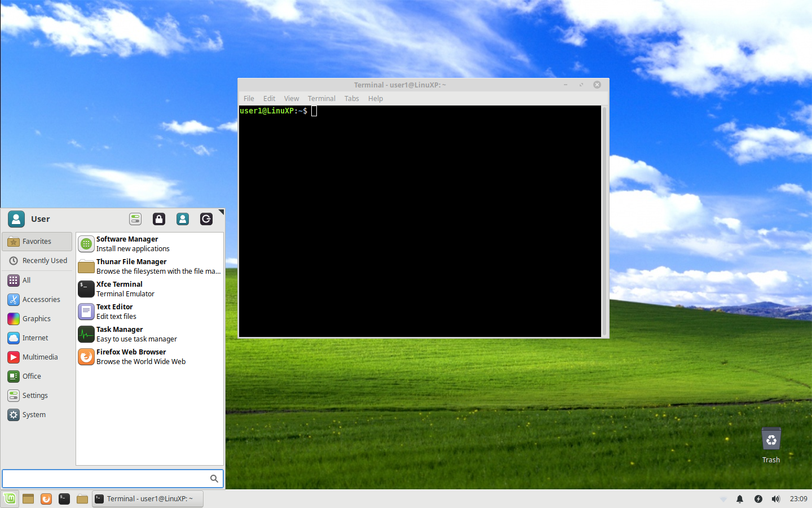The height and width of the screenshot is (508, 812).
Task: Click the clock showing 23:09
Action: coord(798,498)
